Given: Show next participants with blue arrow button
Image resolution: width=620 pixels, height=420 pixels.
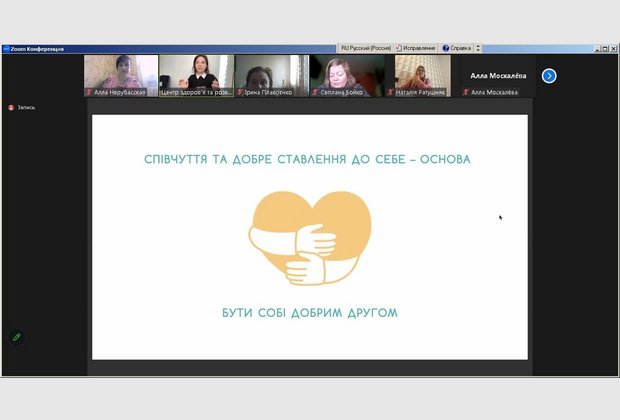Looking at the screenshot, I should coord(549,76).
